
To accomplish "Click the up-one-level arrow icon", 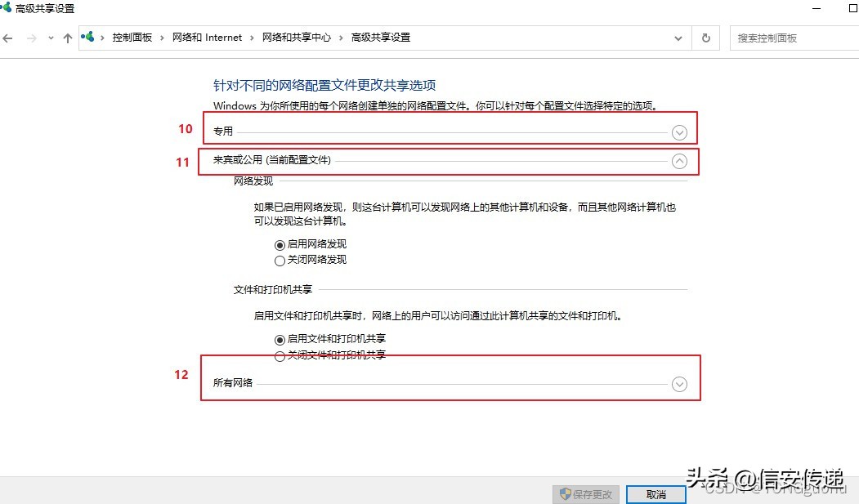I will (67, 38).
